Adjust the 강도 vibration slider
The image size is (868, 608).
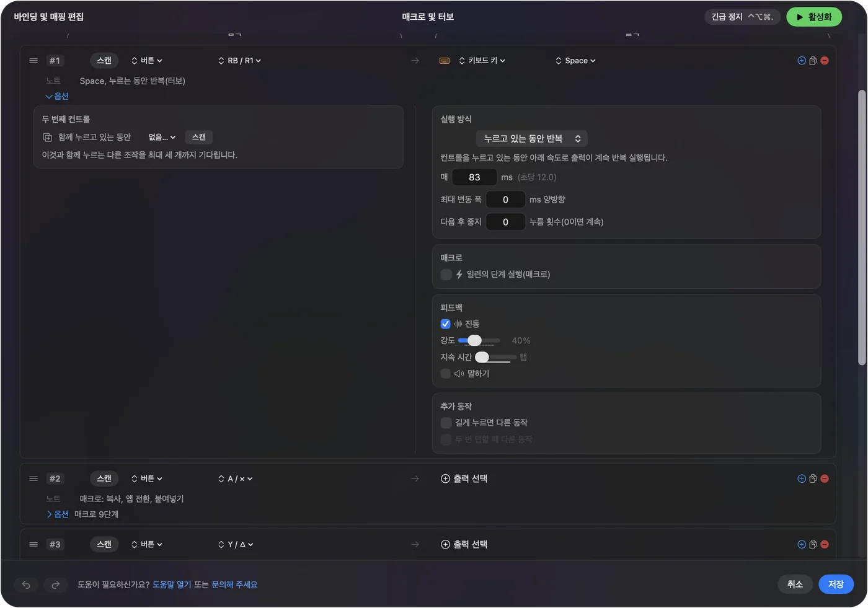479,341
